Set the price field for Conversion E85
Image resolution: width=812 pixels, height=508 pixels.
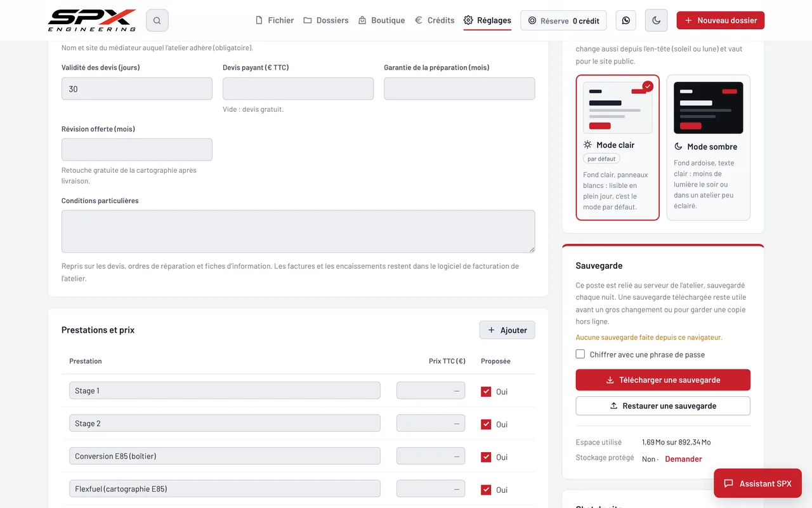(431, 456)
